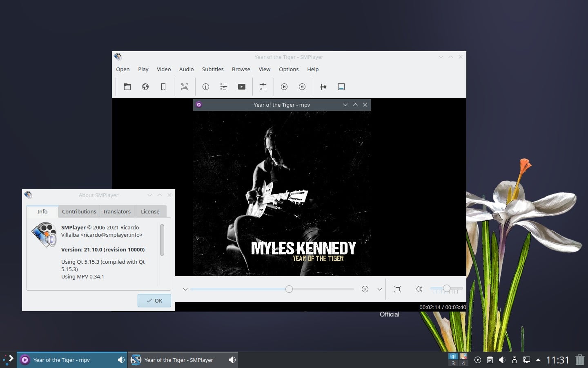Screen dimensions: 588x368
Task: Open the equalizer settings icon
Action: pos(263,87)
